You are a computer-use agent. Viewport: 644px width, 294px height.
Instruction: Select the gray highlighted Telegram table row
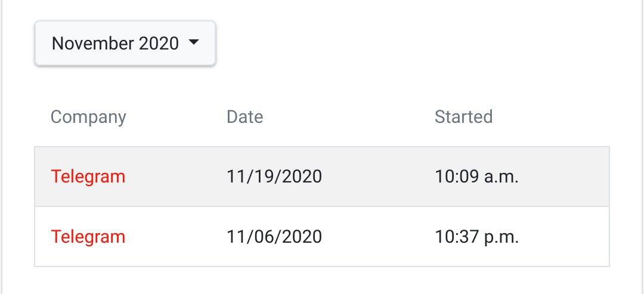[322, 177]
